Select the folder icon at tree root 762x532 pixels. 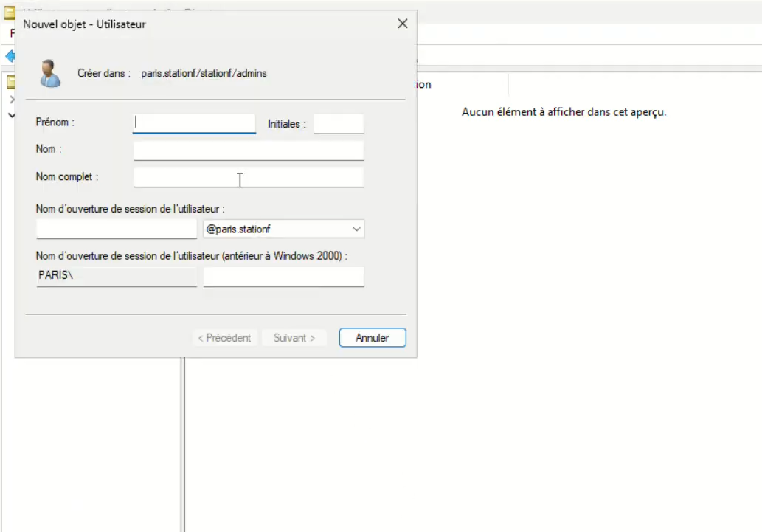[10, 83]
